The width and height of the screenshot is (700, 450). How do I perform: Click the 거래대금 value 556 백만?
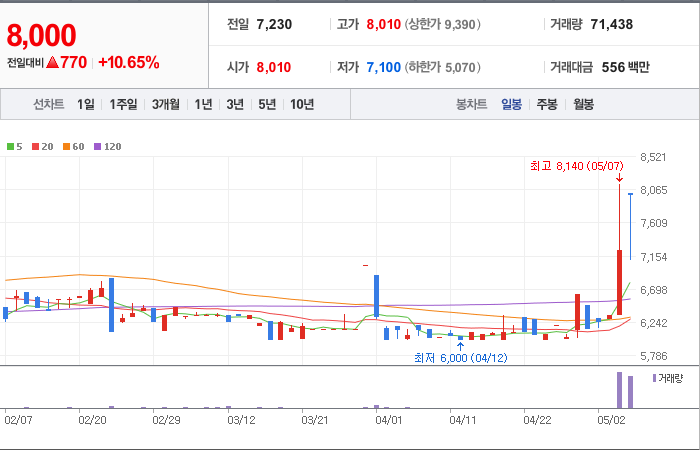coord(625,67)
